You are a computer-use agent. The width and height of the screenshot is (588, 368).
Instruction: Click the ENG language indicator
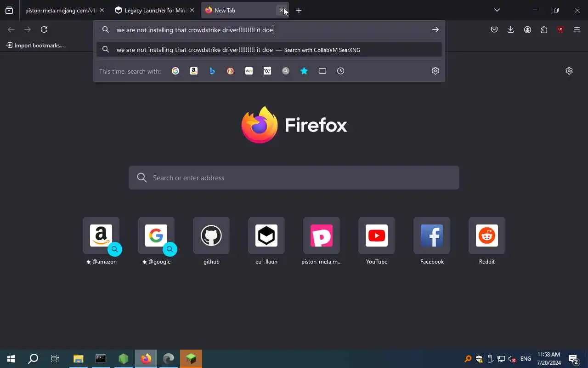point(526,359)
